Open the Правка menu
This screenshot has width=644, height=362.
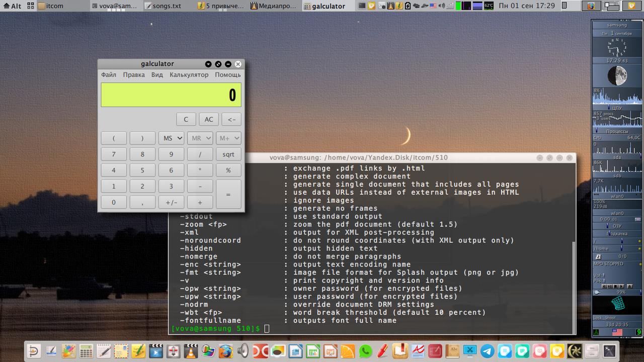tap(134, 75)
